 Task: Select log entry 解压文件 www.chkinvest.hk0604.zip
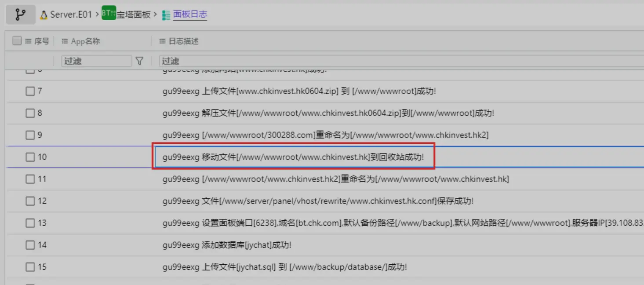point(328,113)
